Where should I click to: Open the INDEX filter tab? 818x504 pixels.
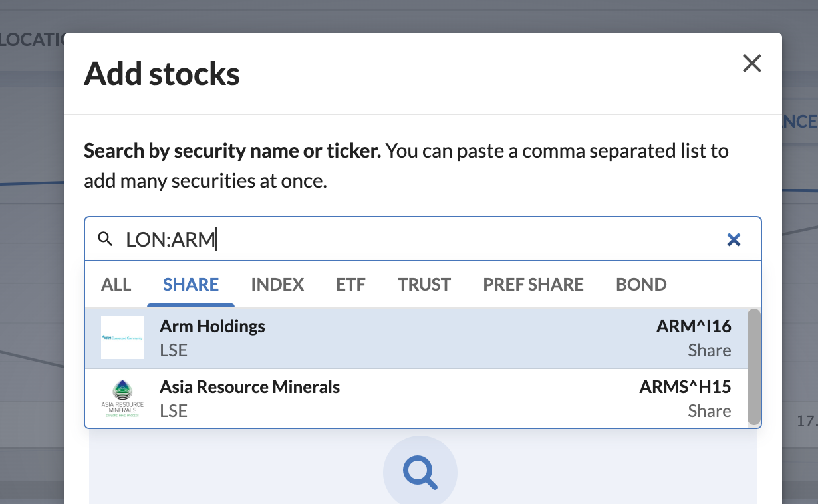(x=277, y=285)
